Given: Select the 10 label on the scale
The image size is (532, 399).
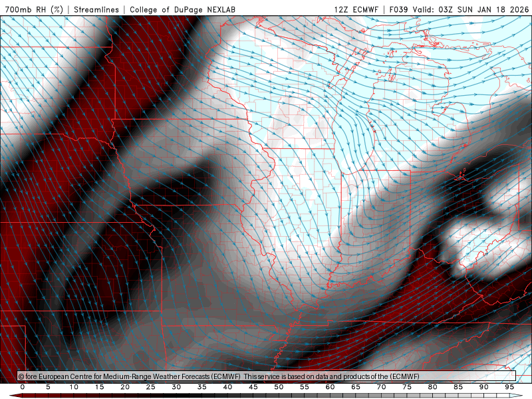Looking at the screenshot, I should (74, 387).
